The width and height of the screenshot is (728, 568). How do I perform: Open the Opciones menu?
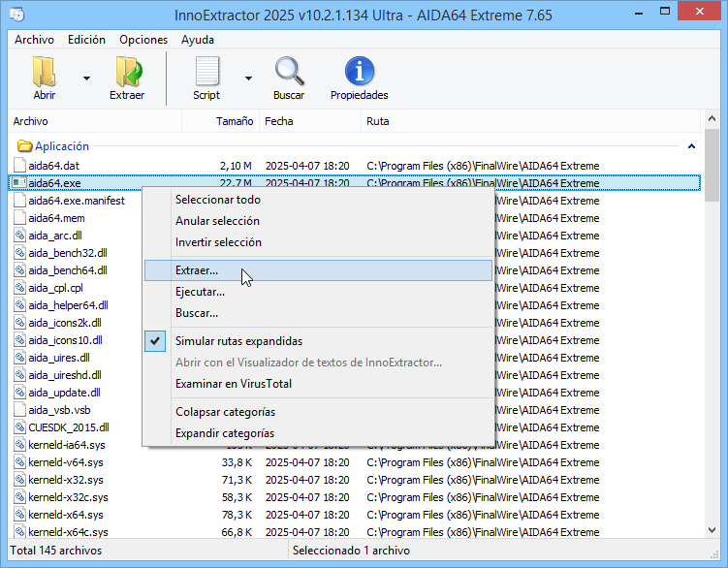click(x=143, y=40)
